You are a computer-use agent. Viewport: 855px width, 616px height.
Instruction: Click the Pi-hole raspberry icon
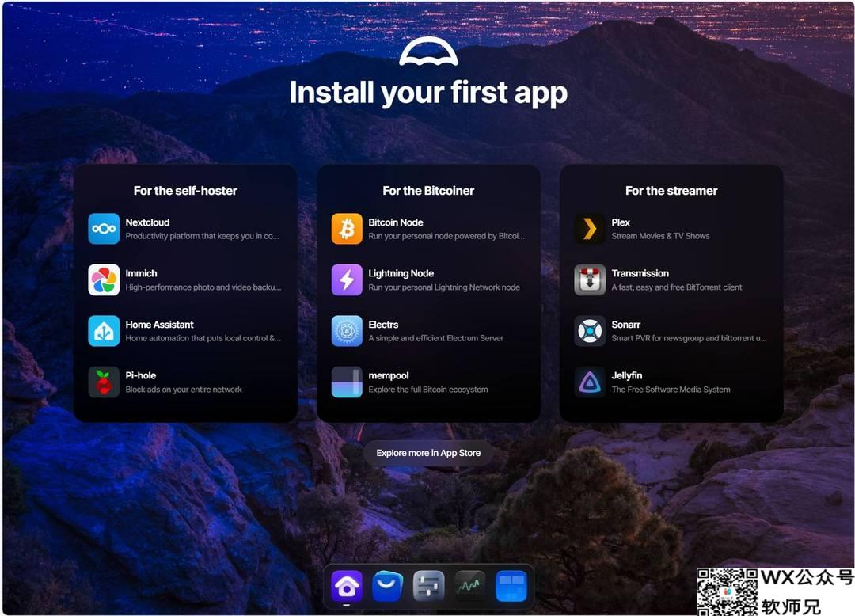pos(104,382)
